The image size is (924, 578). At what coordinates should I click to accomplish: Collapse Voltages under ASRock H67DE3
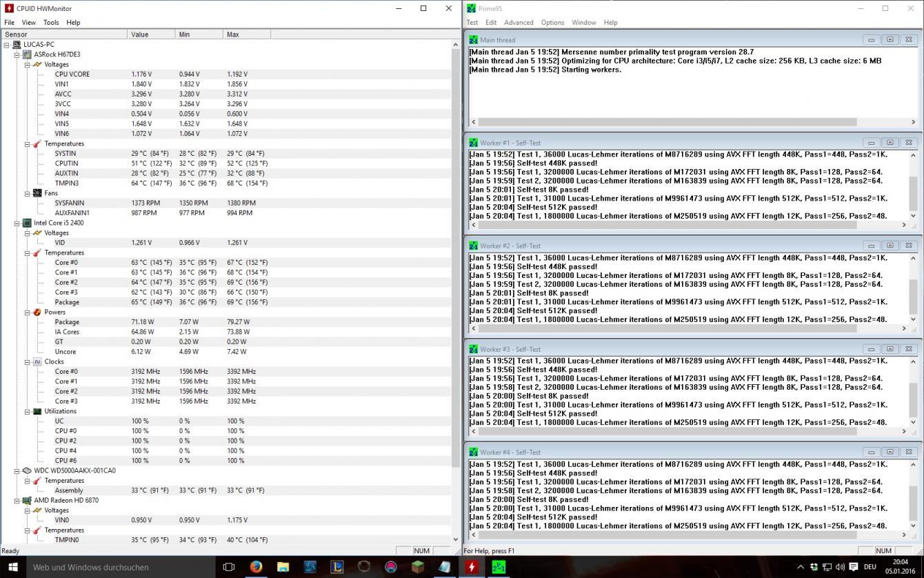pos(28,64)
